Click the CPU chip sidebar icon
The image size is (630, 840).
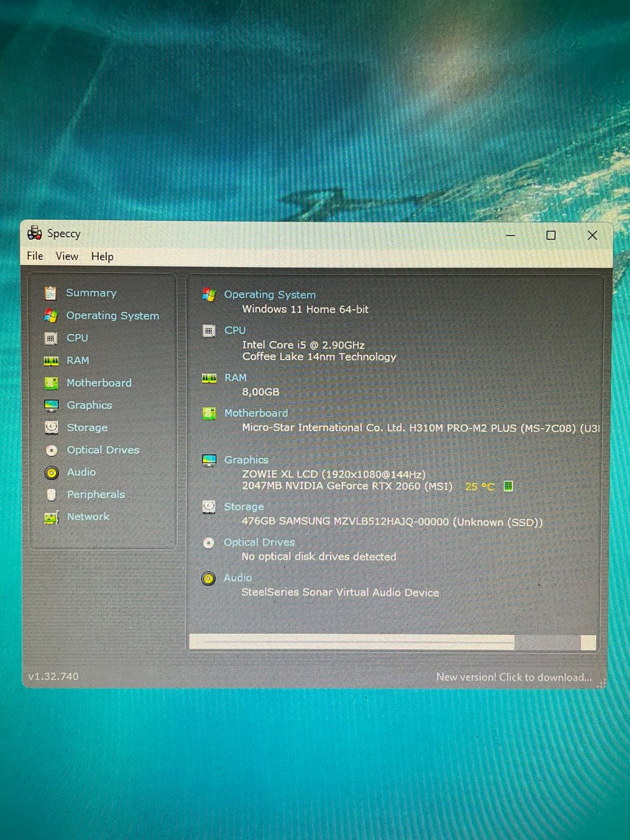pyautogui.click(x=51, y=338)
